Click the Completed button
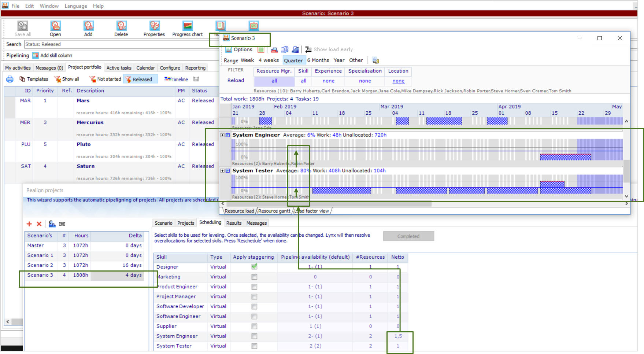This screenshot has width=644, height=354. click(408, 236)
